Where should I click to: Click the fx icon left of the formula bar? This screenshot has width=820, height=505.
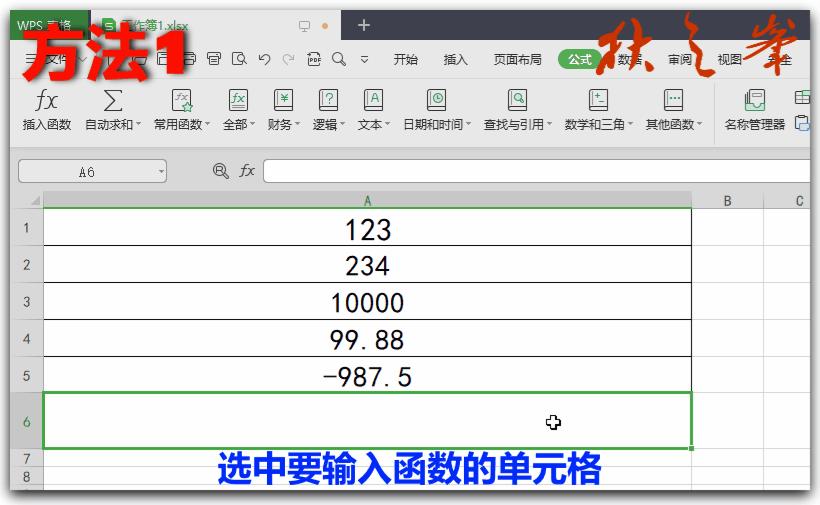pos(247,170)
